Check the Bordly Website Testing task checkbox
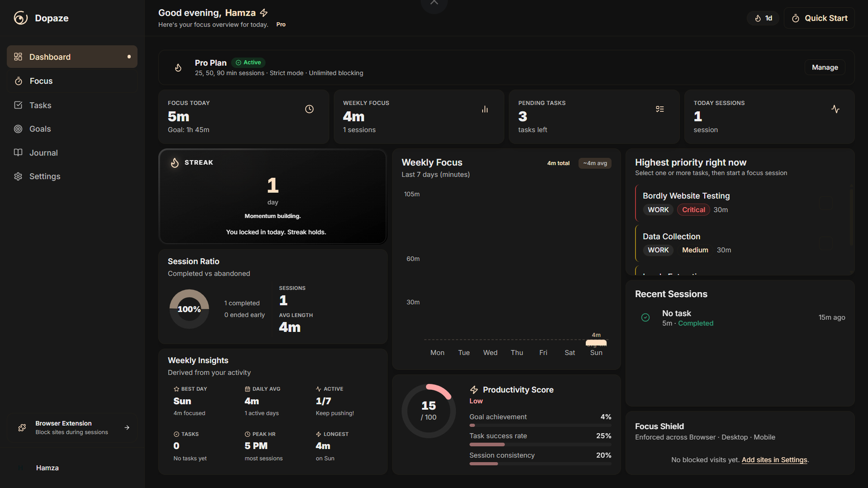Image resolution: width=868 pixels, height=488 pixels. point(825,203)
